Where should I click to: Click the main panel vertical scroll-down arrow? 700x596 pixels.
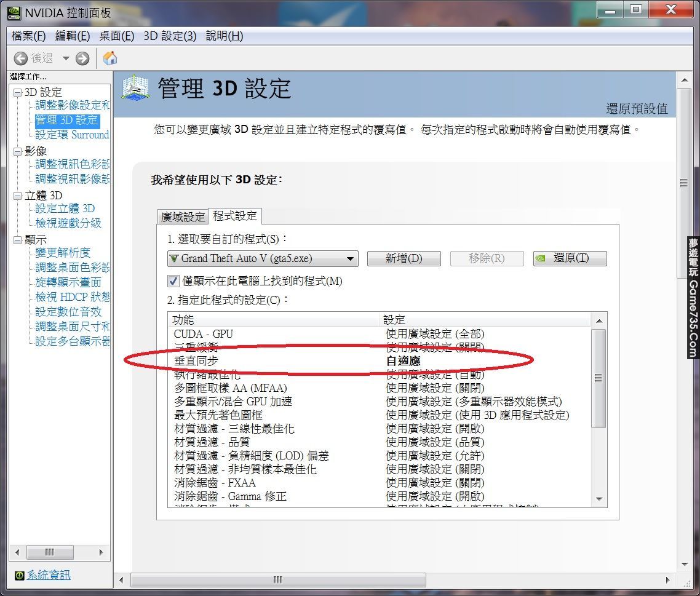pos(685,564)
